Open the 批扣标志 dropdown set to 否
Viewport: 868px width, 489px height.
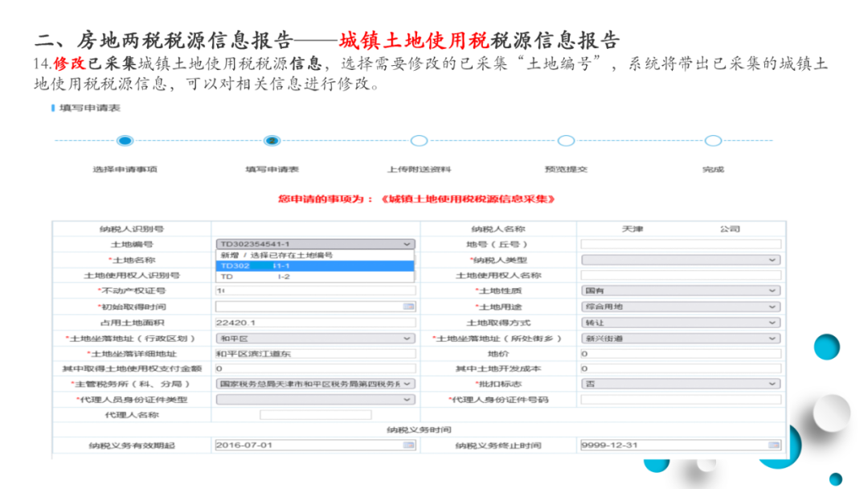click(x=681, y=384)
